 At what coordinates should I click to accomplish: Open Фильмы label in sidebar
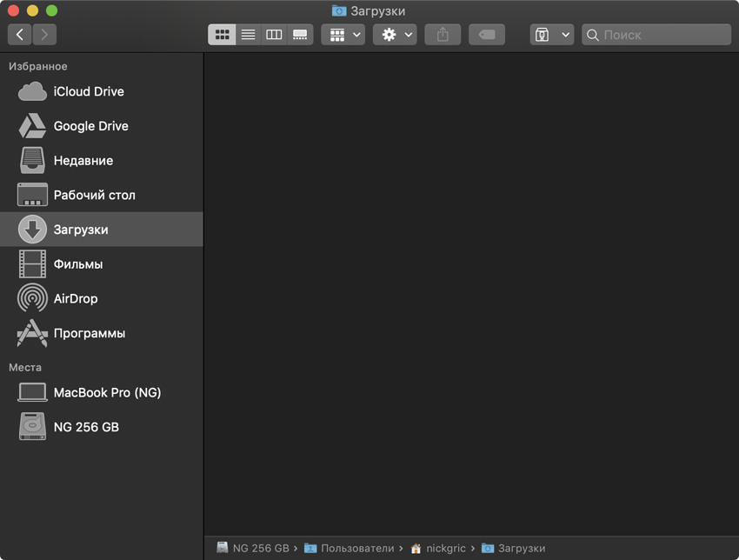coord(78,264)
